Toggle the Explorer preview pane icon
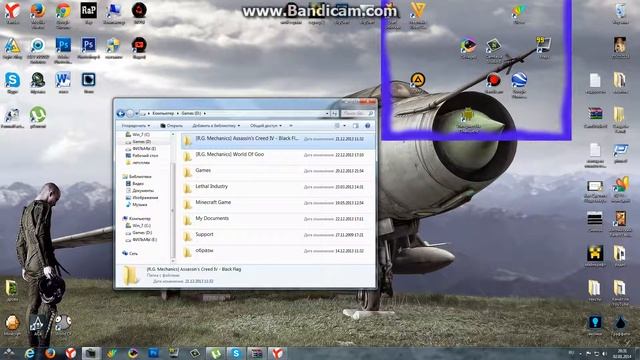This screenshot has height=360, width=640. 356,126
